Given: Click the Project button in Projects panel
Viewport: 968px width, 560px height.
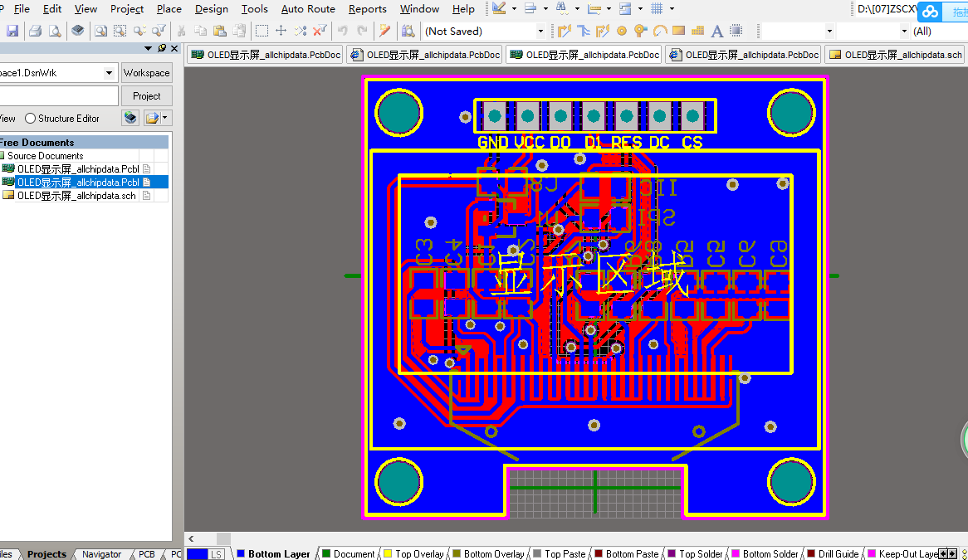Looking at the screenshot, I should [146, 96].
